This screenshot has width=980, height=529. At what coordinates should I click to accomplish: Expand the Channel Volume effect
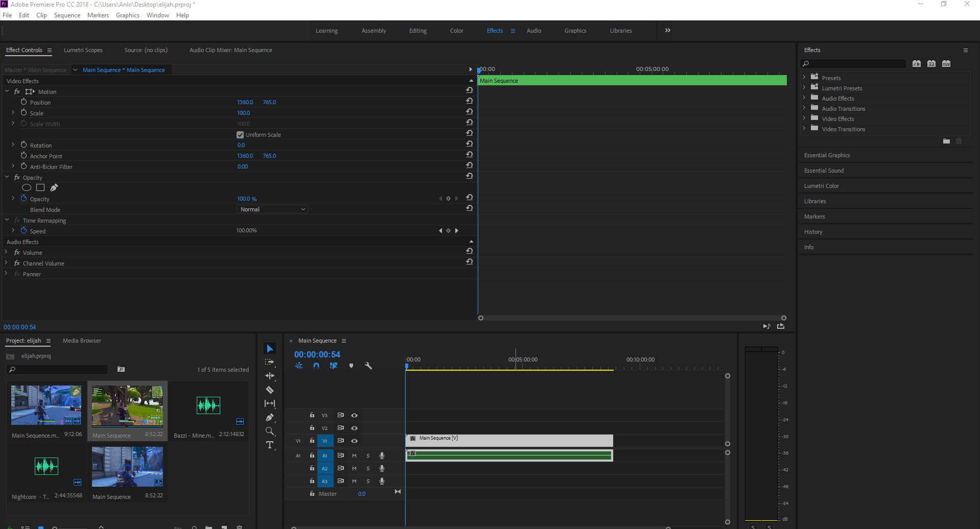(7, 263)
